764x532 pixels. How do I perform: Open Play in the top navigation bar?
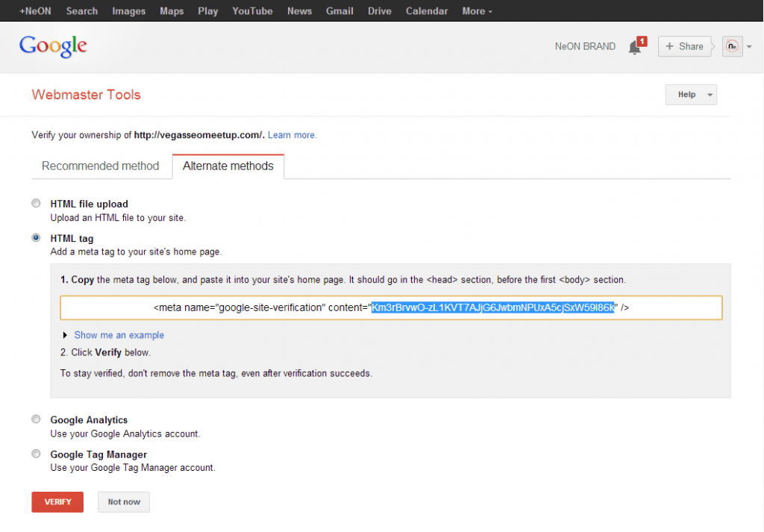207,10
